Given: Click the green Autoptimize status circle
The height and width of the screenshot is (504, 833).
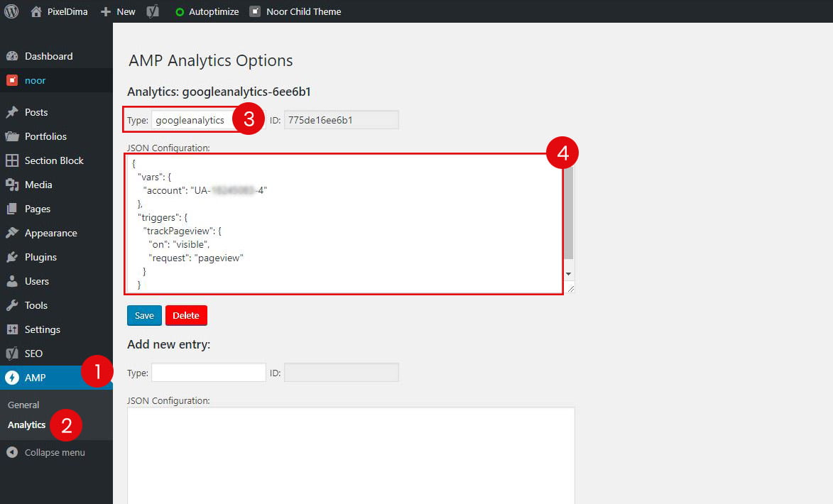Looking at the screenshot, I should click(x=180, y=11).
